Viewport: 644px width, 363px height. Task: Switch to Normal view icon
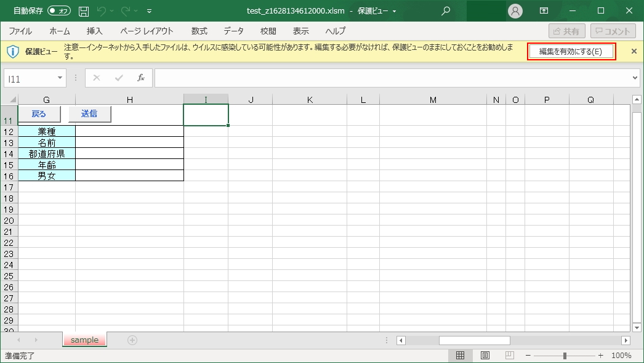(x=461, y=355)
